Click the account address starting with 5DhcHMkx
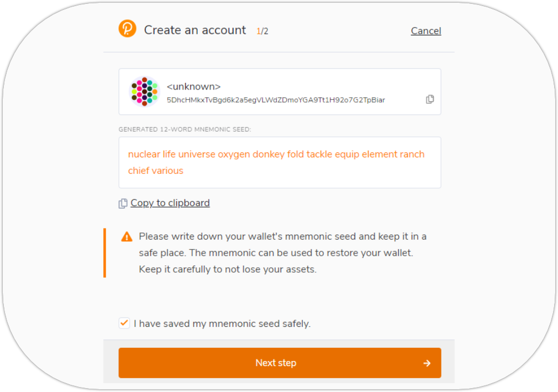The height and width of the screenshot is (392, 558). [x=276, y=100]
